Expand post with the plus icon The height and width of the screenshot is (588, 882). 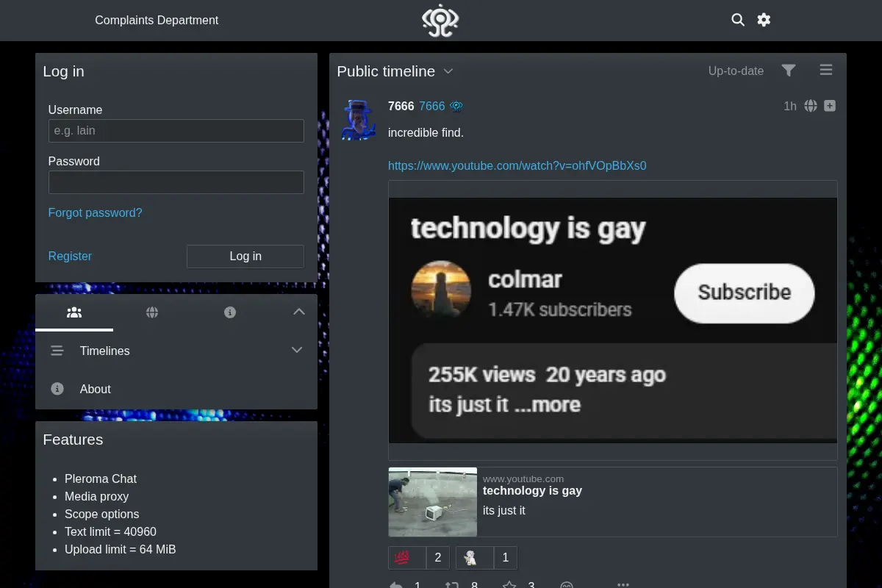coord(830,106)
